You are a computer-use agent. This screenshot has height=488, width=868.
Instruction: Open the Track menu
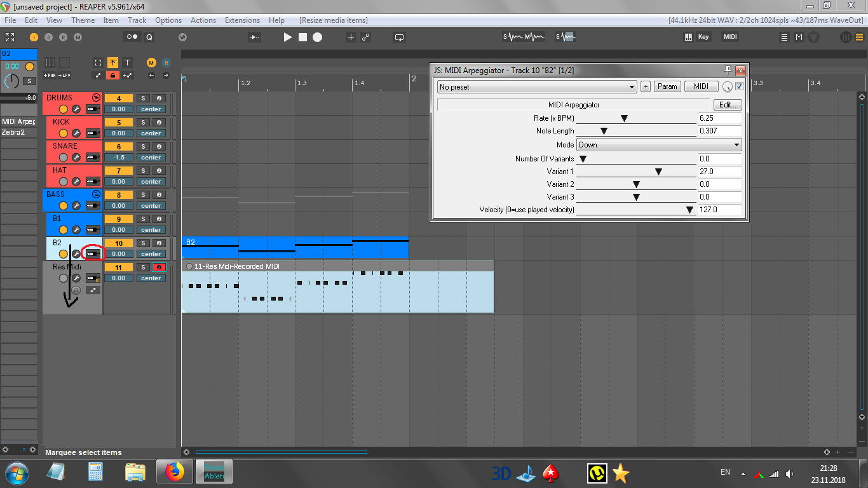137,20
